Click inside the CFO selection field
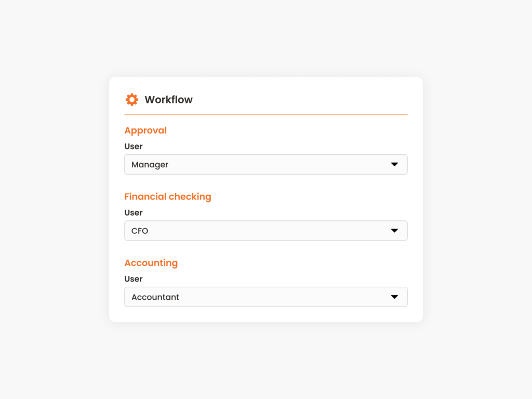532x399 pixels. click(234, 230)
